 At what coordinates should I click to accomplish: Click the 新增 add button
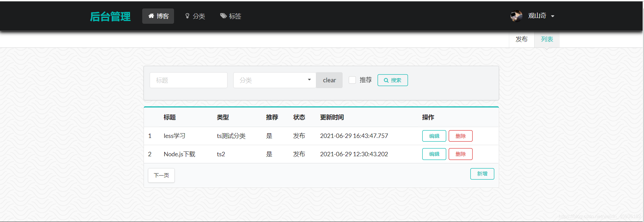pos(482,174)
